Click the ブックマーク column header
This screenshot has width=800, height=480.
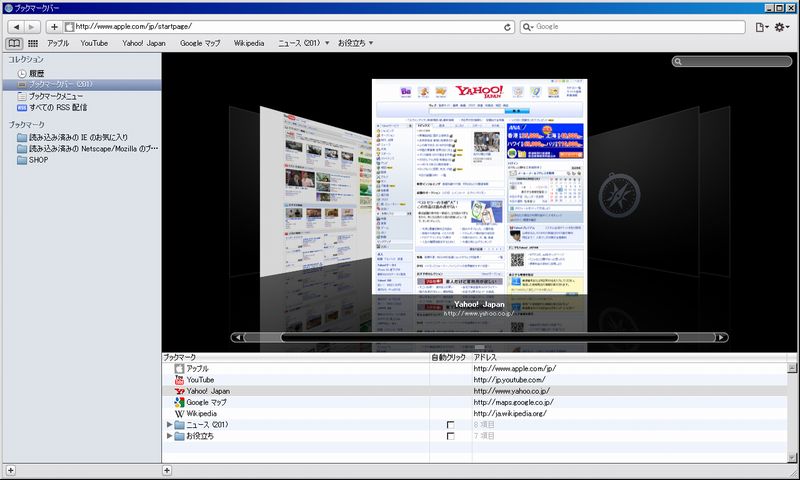(296, 358)
